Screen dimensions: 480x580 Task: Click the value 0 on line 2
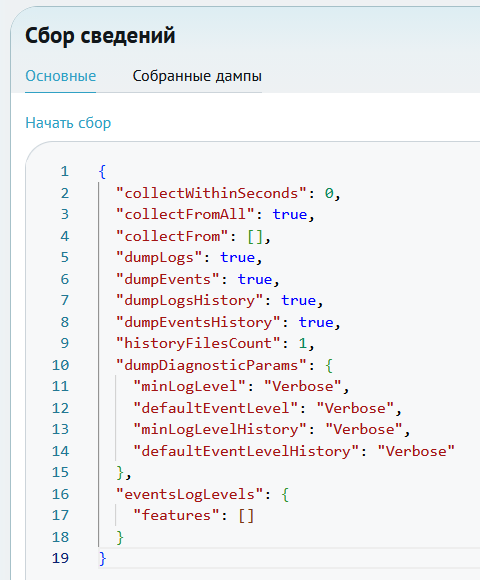click(x=329, y=193)
